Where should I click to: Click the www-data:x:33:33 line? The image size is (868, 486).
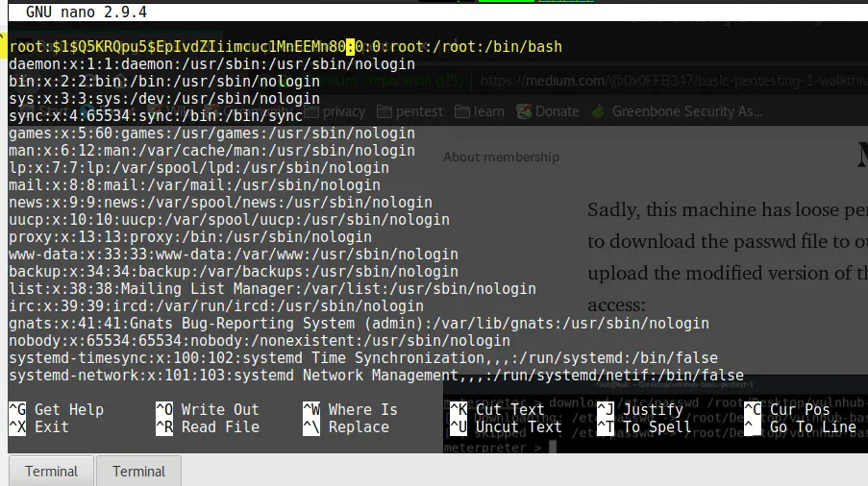click(x=234, y=254)
